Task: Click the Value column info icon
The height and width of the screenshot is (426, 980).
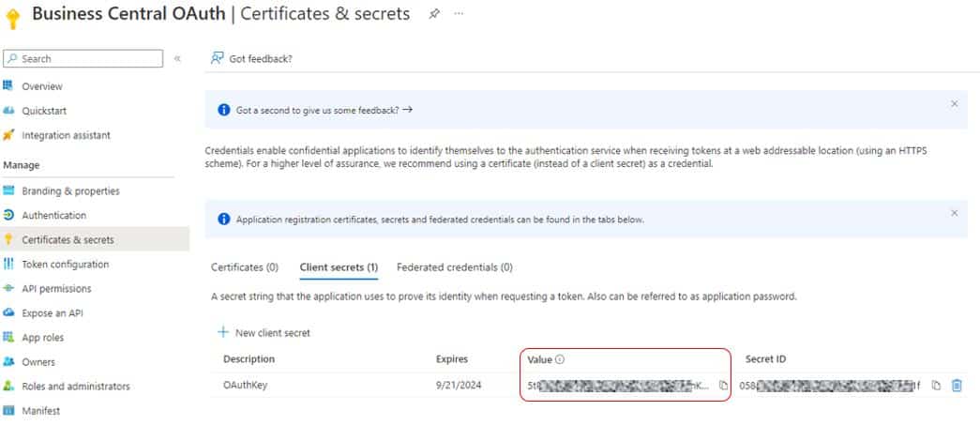Action: [560, 359]
